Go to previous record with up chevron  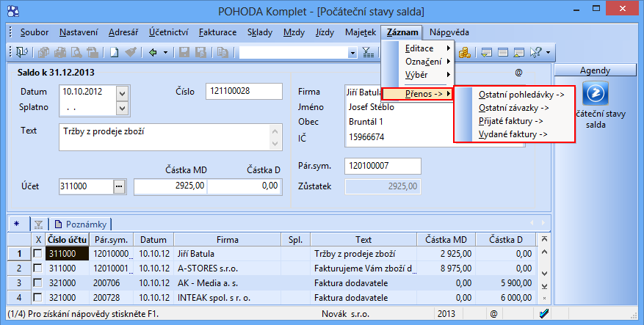coord(545,252)
